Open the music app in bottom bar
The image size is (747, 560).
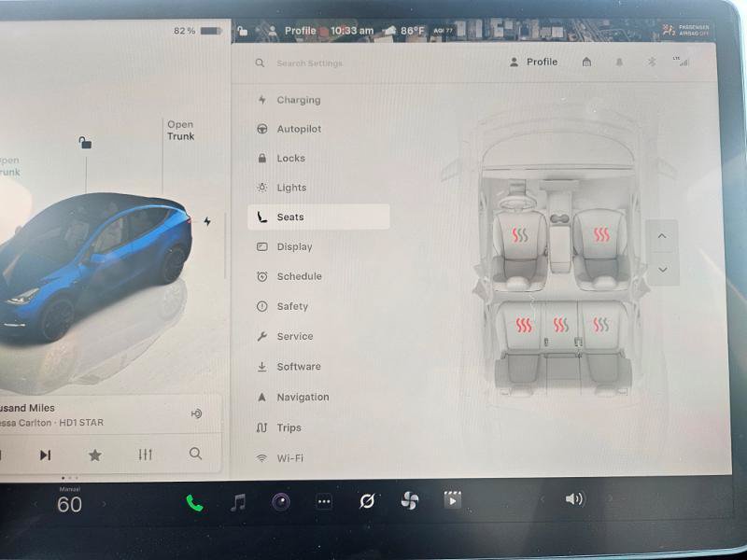(238, 502)
